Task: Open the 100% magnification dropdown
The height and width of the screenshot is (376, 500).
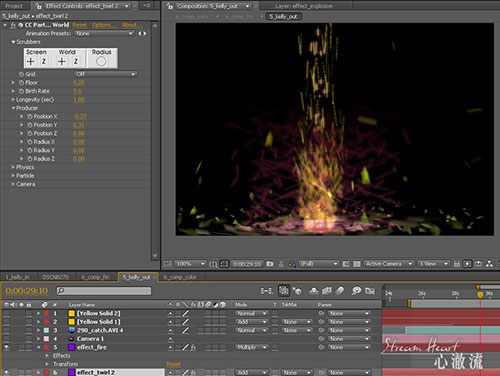Action: [x=190, y=264]
